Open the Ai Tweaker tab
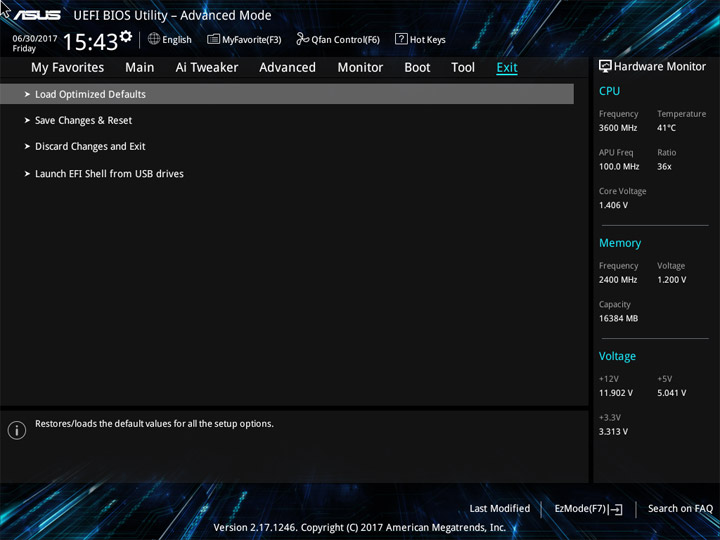720x540 pixels. click(207, 68)
